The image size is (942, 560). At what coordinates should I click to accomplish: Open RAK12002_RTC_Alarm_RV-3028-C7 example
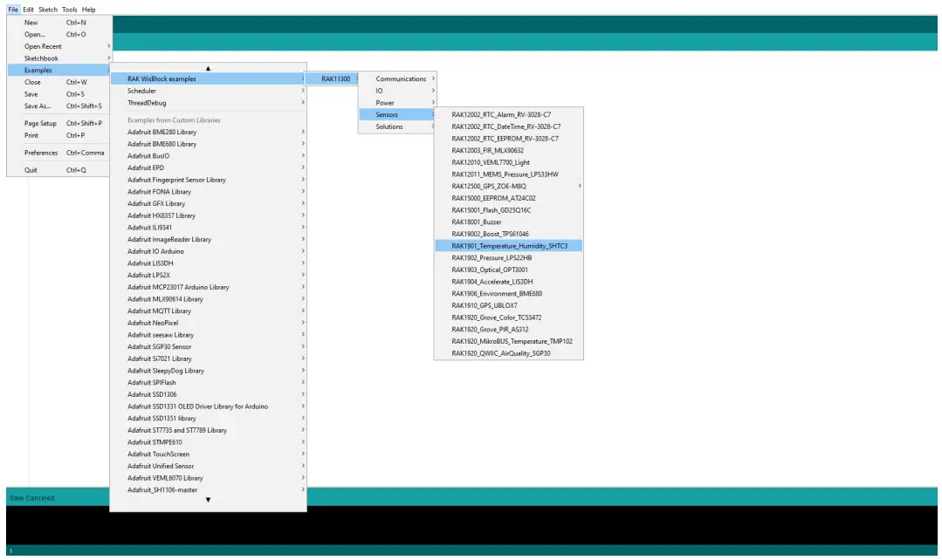point(508,114)
